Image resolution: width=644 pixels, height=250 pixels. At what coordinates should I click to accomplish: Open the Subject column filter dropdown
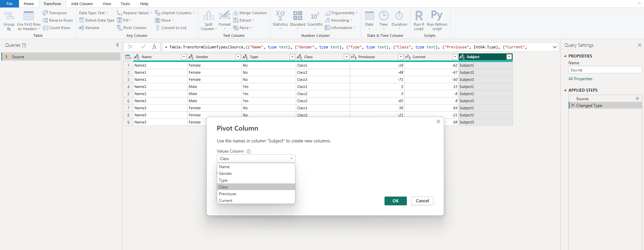point(509,57)
